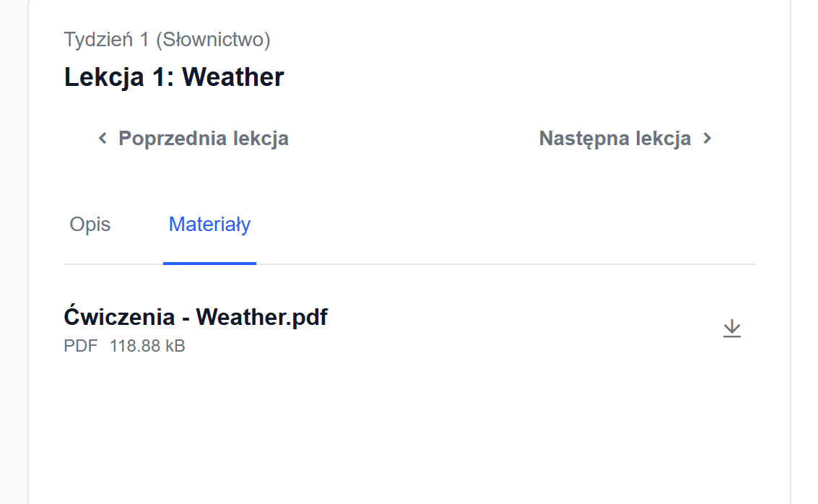
Task: Open Następna lekcja
Action: coord(614,138)
